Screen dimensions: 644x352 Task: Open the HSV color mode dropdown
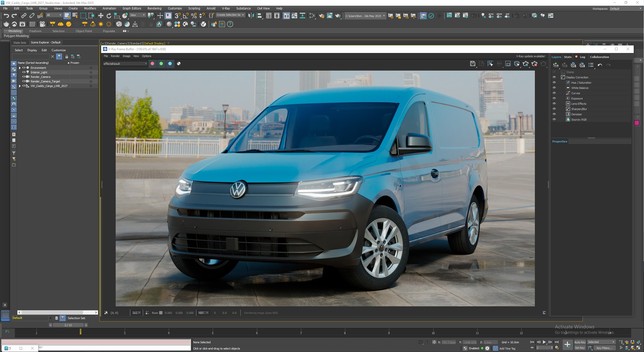tap(203, 313)
